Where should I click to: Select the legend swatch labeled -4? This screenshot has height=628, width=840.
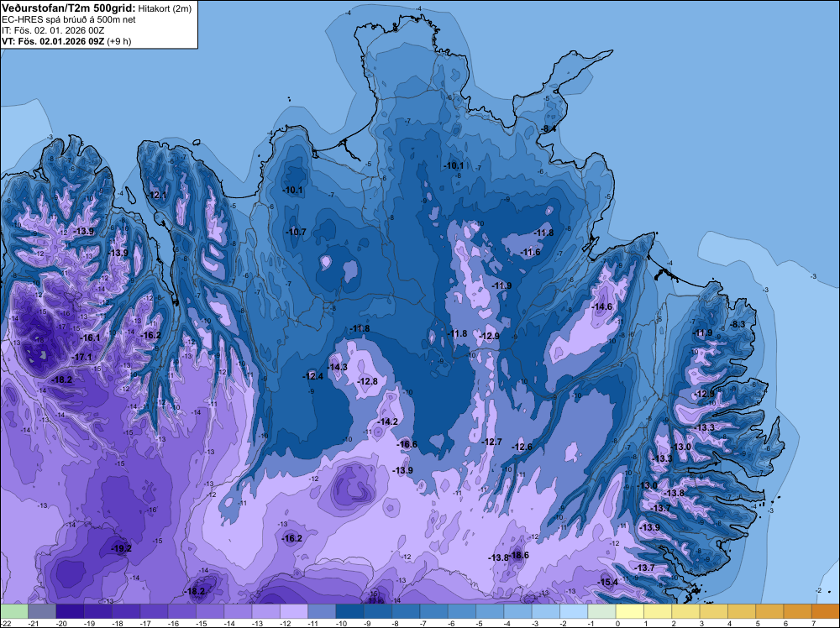point(517,611)
